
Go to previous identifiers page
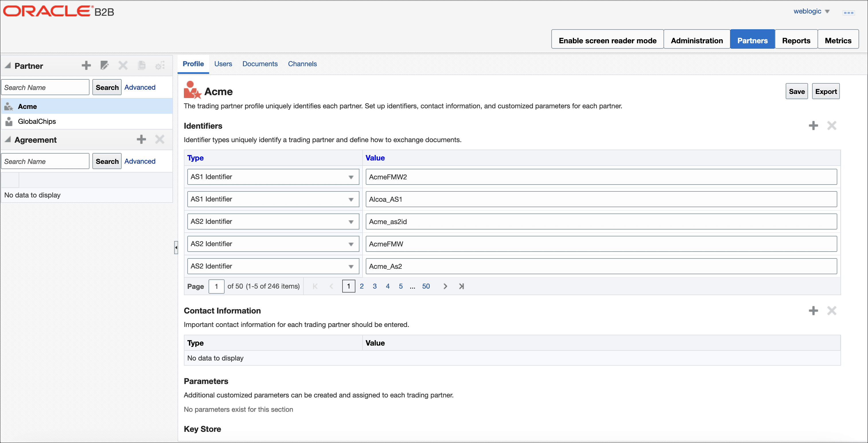coord(331,286)
